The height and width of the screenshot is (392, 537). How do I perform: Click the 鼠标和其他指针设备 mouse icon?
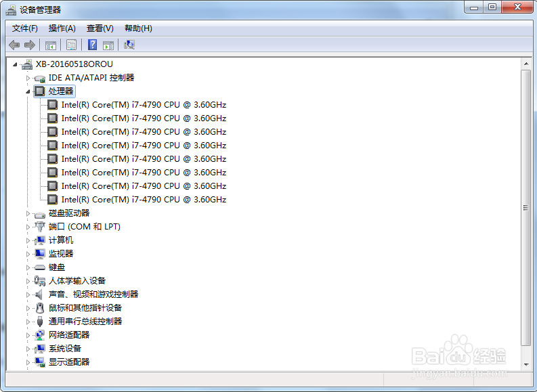(40, 308)
